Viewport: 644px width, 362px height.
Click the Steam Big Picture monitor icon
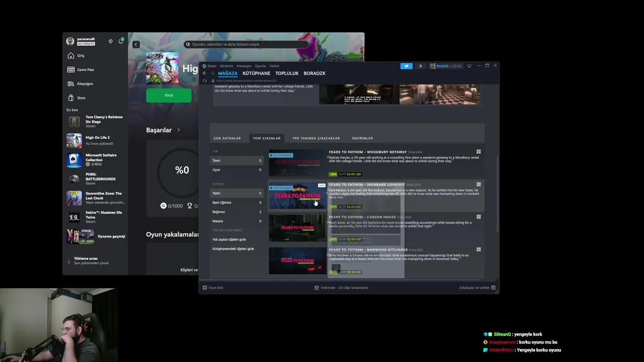pyautogui.click(x=469, y=66)
